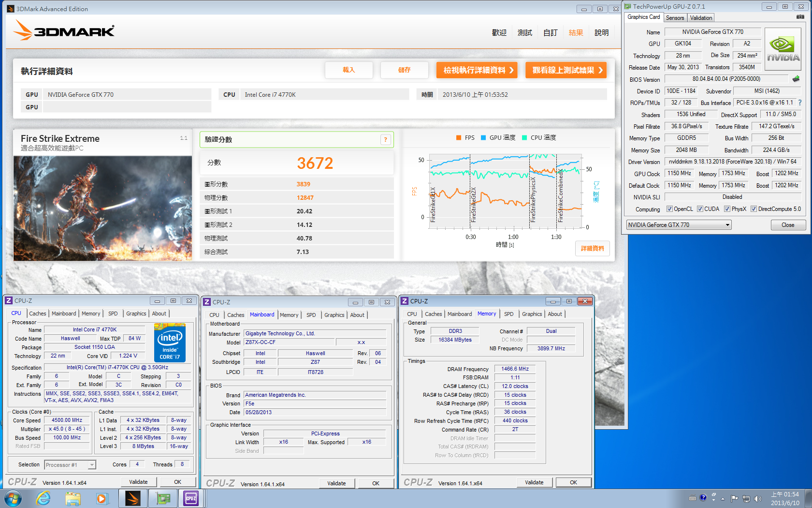This screenshot has height=508, width=812.
Task: Open Windows Media Player from the taskbar
Action: tap(102, 498)
